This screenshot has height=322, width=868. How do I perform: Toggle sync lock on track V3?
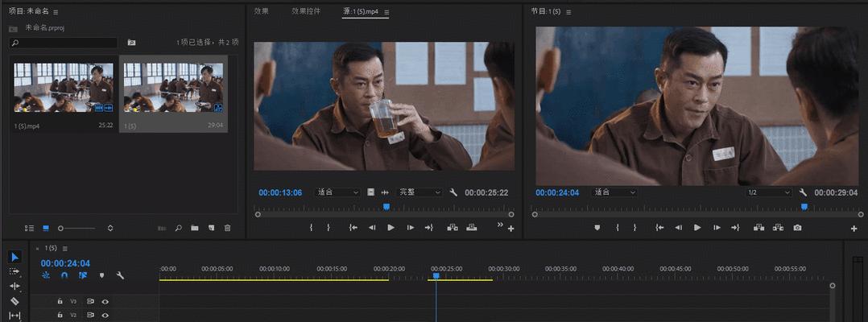(90, 302)
